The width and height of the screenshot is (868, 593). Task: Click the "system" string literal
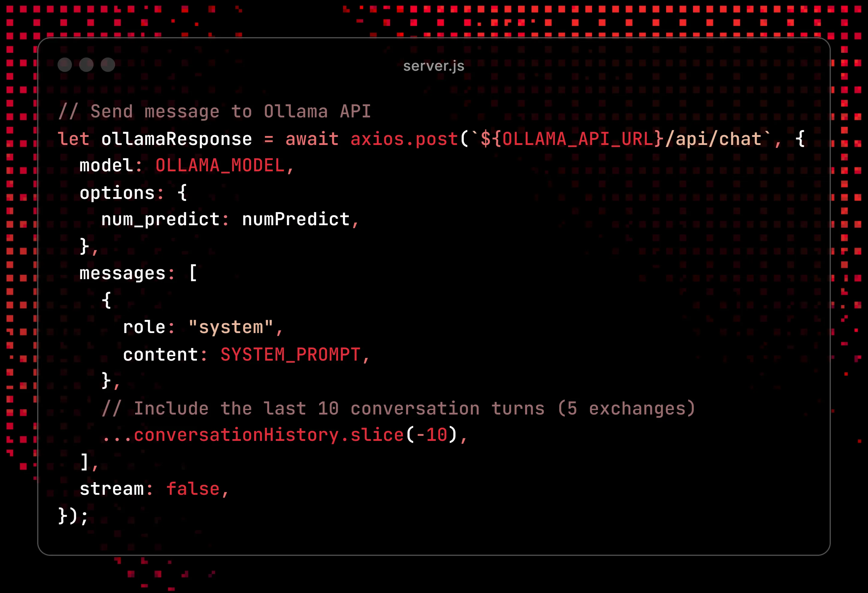231,327
